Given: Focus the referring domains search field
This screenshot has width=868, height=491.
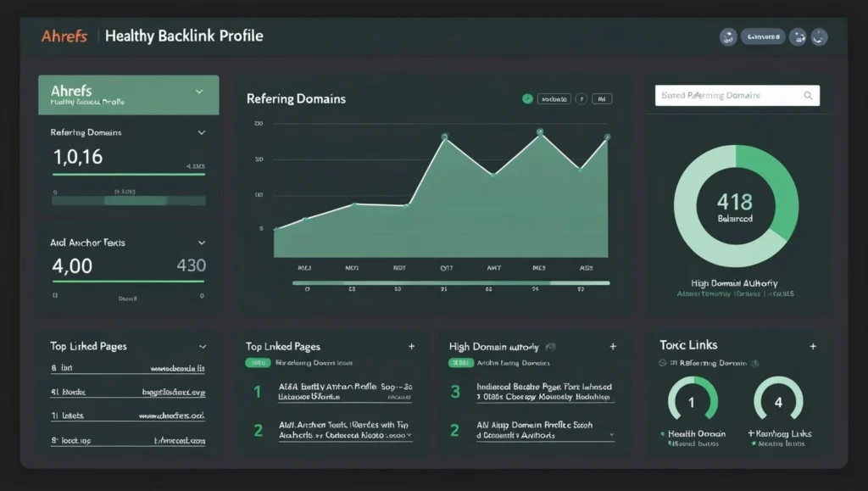Looking at the screenshot, I should coord(737,95).
